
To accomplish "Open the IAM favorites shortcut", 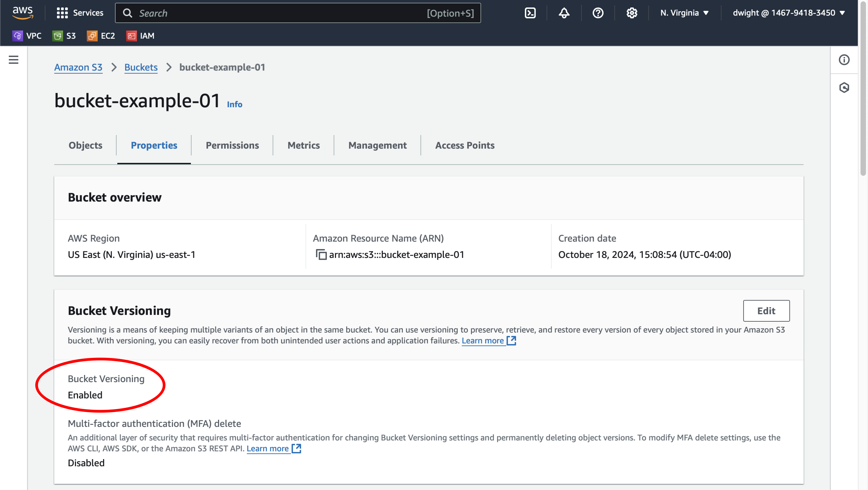I will tap(140, 36).
